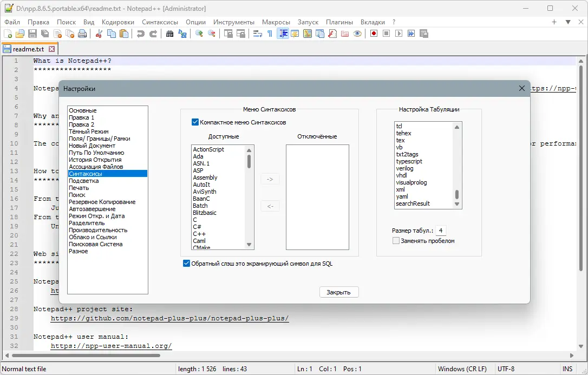Screen dimensions: 588x375
Task: Start recording a macro
Action: point(374,34)
